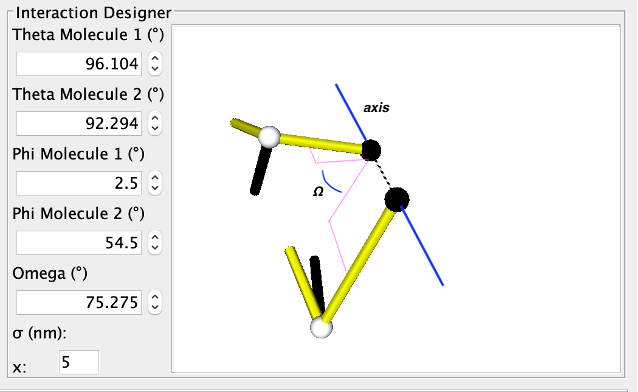Increase Omega angle with up arrow
638x392 pixels.
click(x=155, y=297)
